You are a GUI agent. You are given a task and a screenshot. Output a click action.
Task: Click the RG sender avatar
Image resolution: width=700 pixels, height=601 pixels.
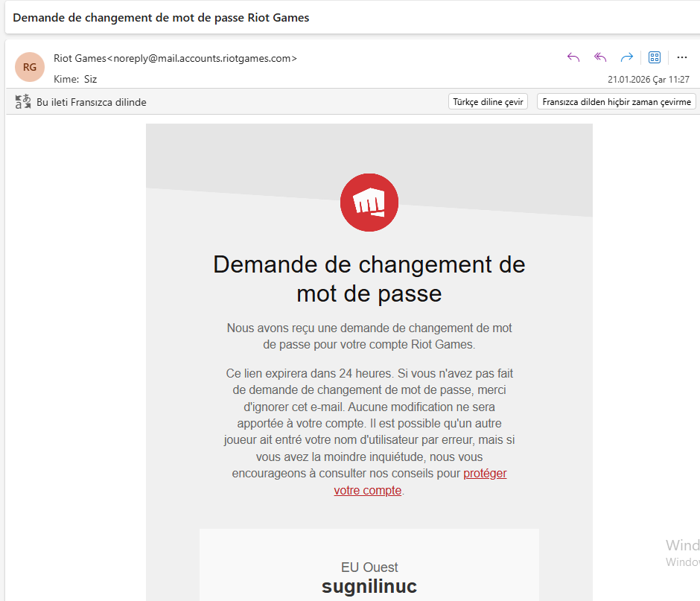click(30, 67)
